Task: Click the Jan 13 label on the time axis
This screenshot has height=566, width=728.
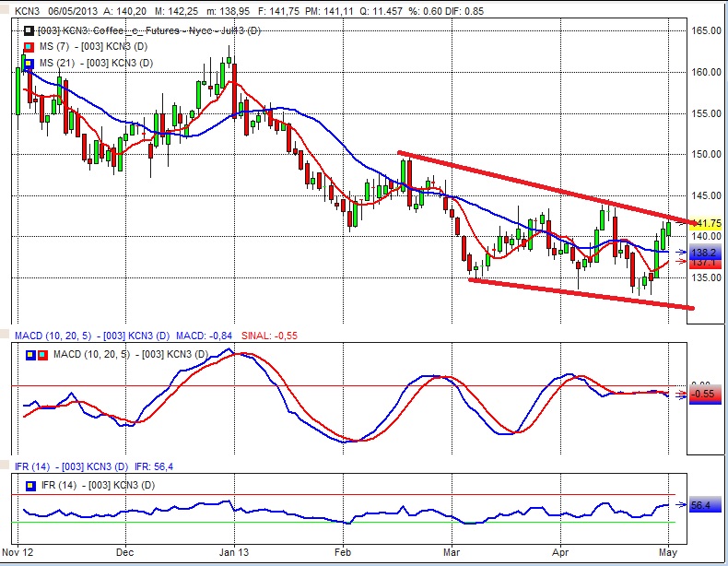Action: [x=235, y=554]
